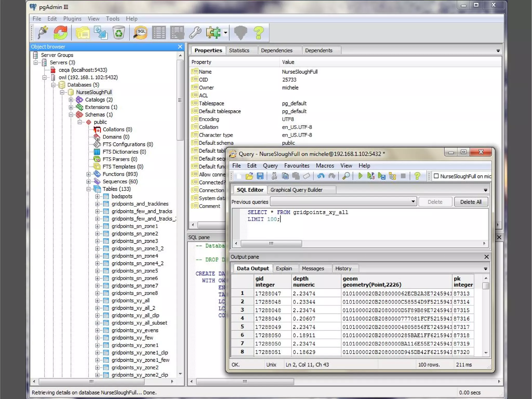Click the SQL query tool magnifier icon
Image resolution: width=532 pixels, height=399 pixels.
(140, 33)
